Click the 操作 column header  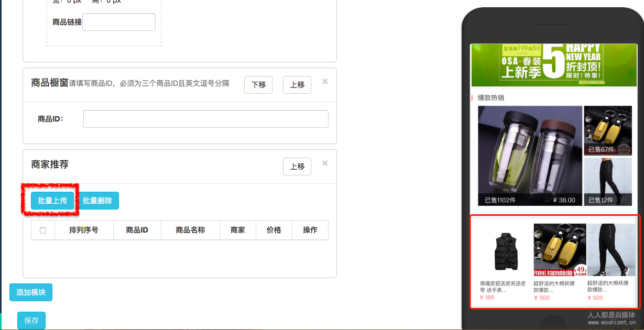pyautogui.click(x=310, y=230)
